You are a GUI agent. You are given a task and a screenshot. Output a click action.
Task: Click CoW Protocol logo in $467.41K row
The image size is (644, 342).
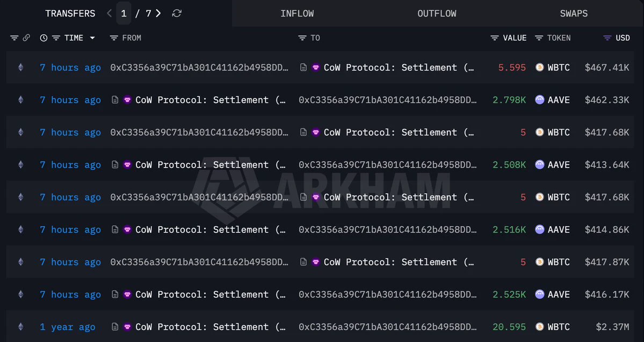click(x=315, y=67)
